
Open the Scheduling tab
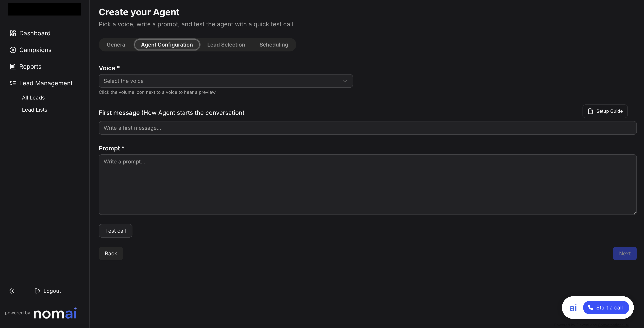point(274,45)
